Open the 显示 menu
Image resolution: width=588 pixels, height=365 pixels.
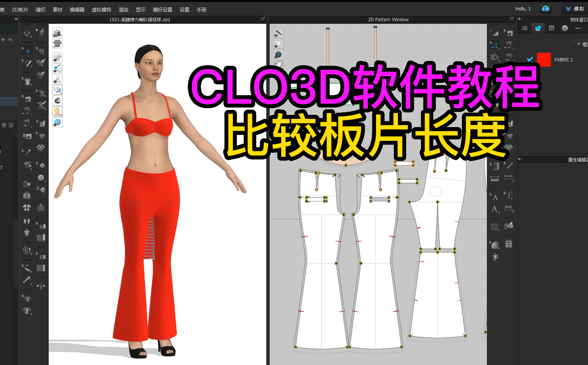[x=141, y=10]
